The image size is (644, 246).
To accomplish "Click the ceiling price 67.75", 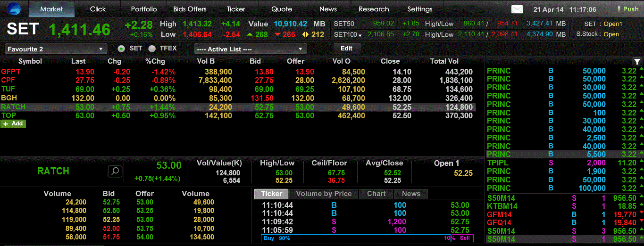I will (x=336, y=173).
